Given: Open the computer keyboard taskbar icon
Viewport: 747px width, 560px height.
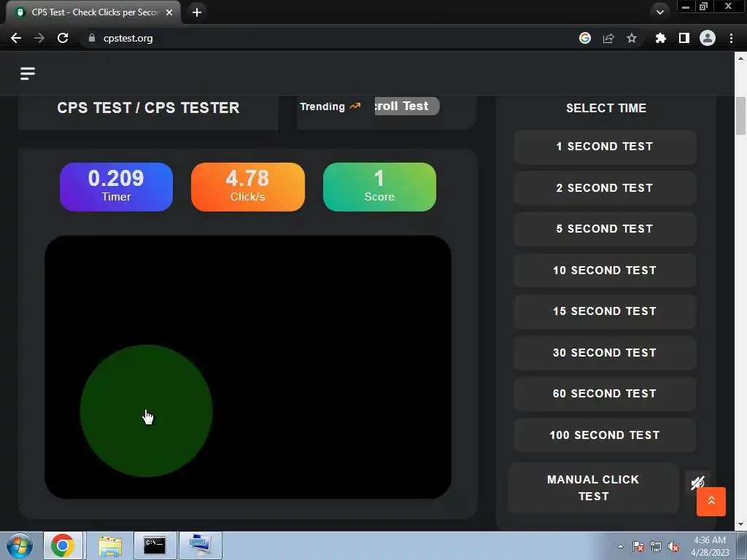Looking at the screenshot, I should (x=201, y=545).
